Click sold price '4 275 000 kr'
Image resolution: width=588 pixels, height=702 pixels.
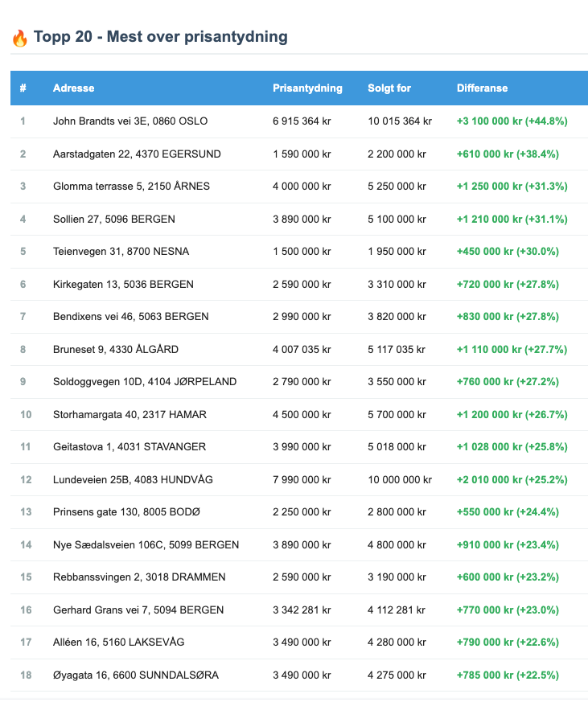coord(397,675)
